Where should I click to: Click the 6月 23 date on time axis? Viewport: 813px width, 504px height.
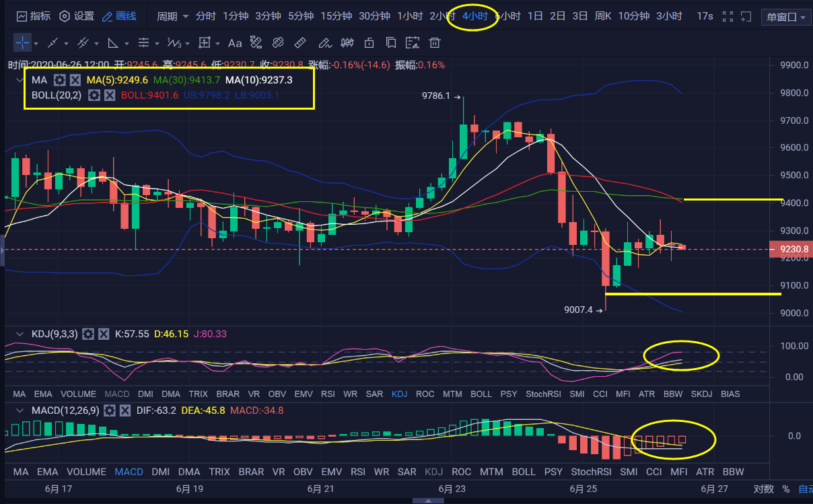click(452, 489)
